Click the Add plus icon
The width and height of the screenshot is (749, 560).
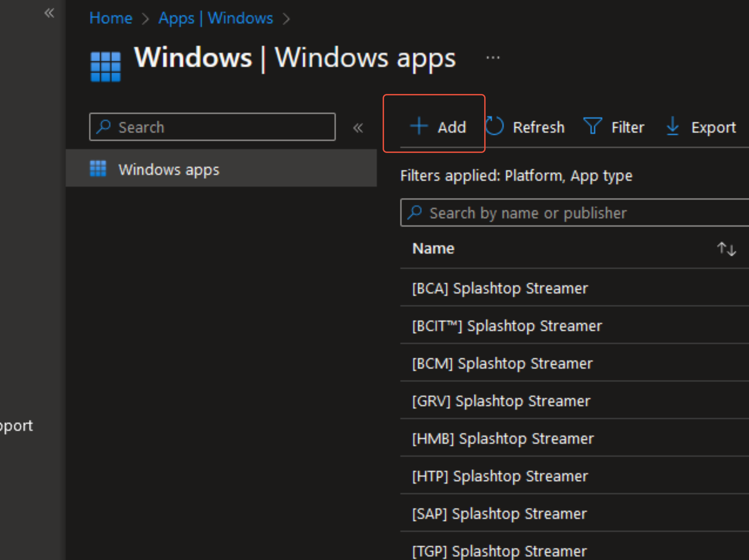click(x=419, y=126)
